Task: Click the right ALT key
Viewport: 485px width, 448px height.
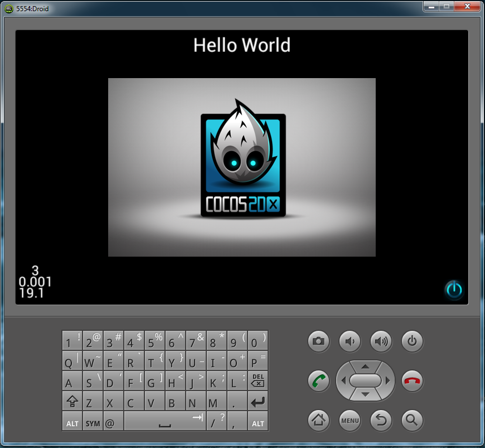Action: (x=258, y=421)
